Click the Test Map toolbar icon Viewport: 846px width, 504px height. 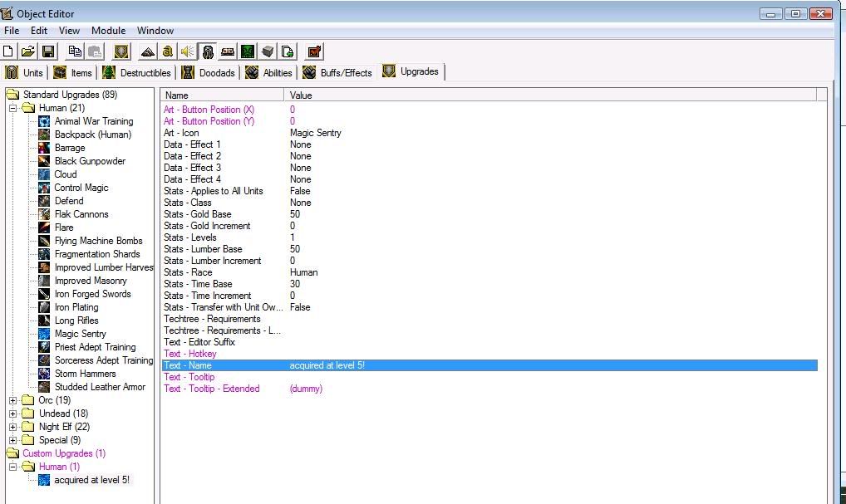point(314,51)
